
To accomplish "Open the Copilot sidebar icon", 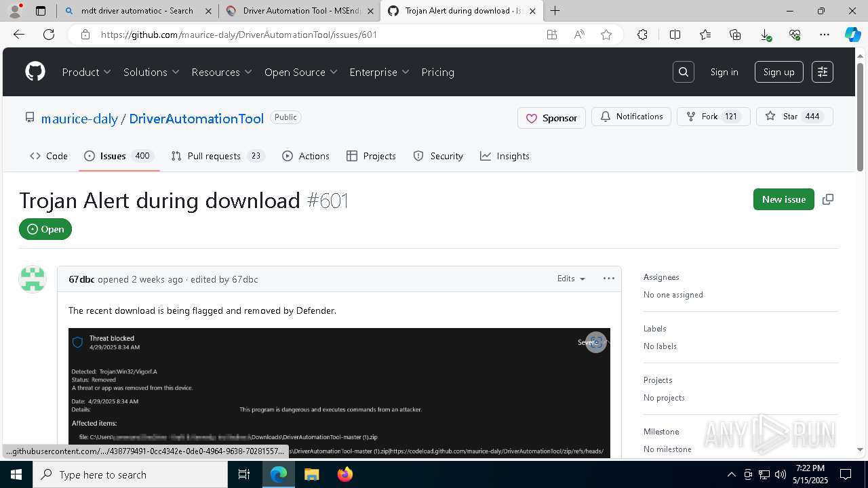I will 853,35.
